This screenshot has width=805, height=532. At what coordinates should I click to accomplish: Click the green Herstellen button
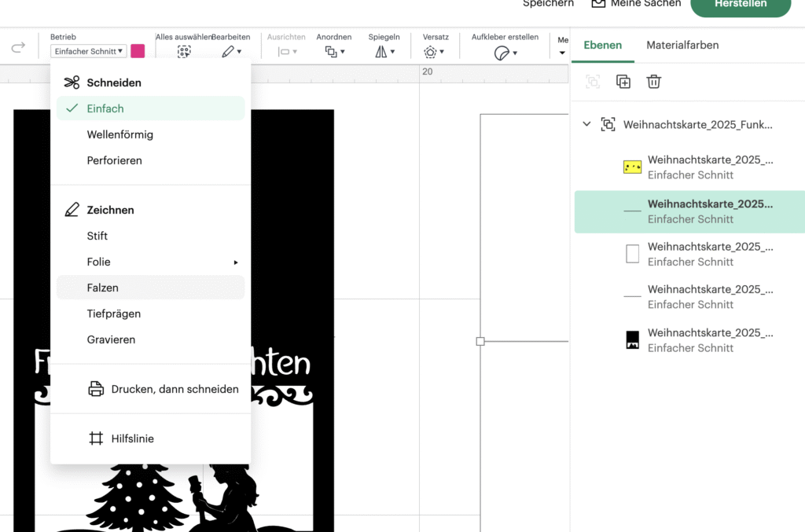pos(740,5)
